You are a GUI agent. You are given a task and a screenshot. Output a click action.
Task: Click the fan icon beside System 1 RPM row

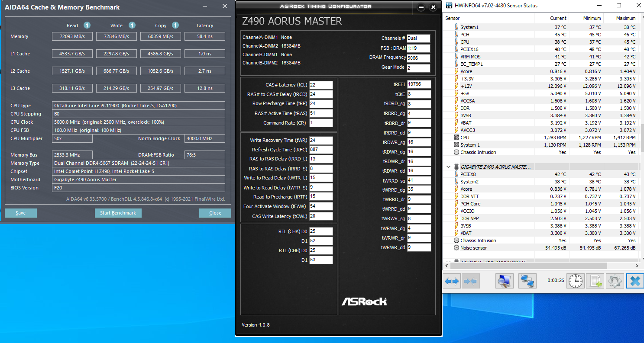456,145
